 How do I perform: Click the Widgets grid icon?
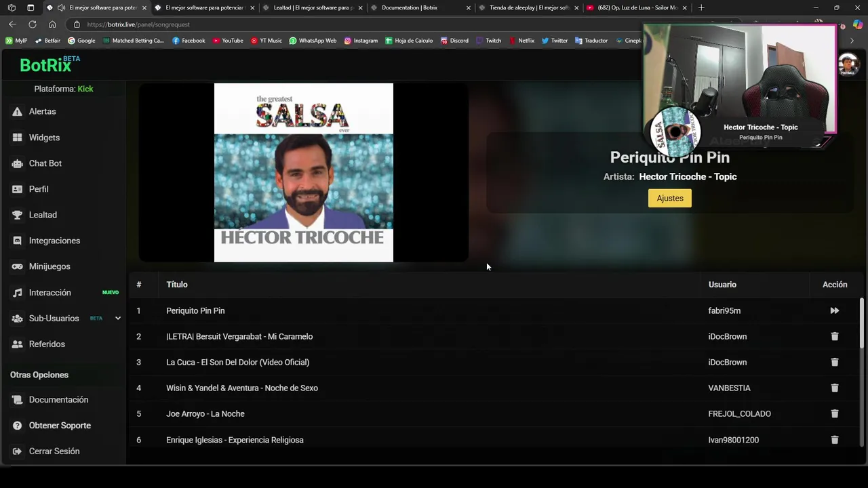17,138
